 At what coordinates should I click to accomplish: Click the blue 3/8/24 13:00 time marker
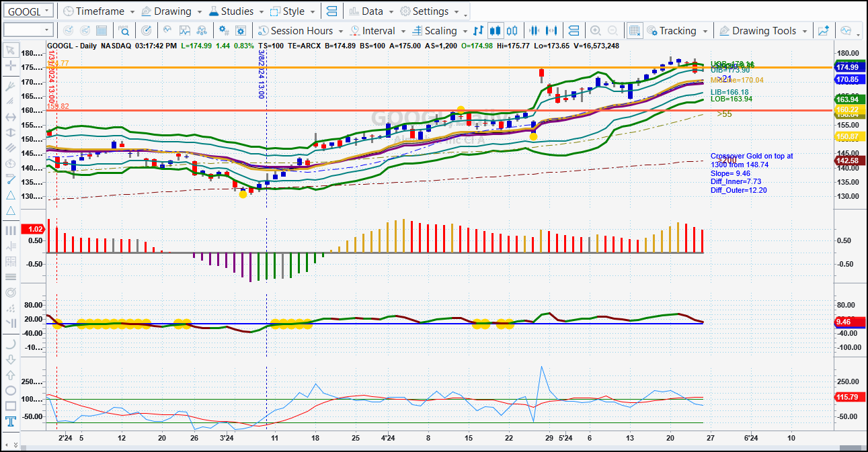tap(262, 76)
